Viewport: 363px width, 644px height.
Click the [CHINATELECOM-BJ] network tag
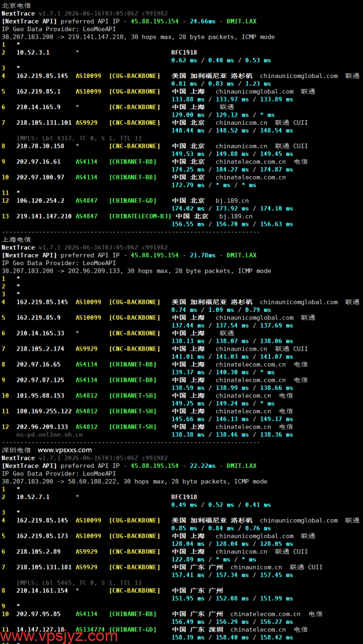pyautogui.click(x=140, y=216)
